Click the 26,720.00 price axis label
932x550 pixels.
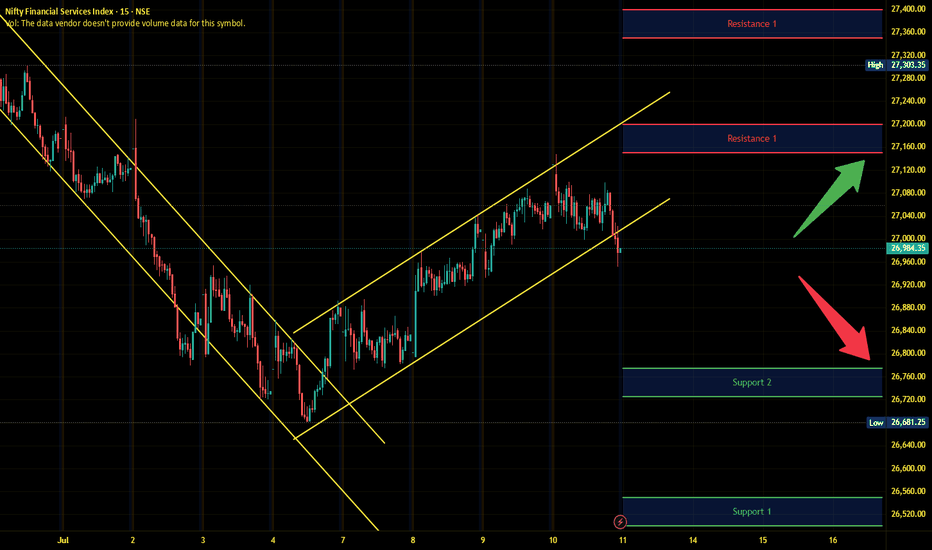(908, 399)
